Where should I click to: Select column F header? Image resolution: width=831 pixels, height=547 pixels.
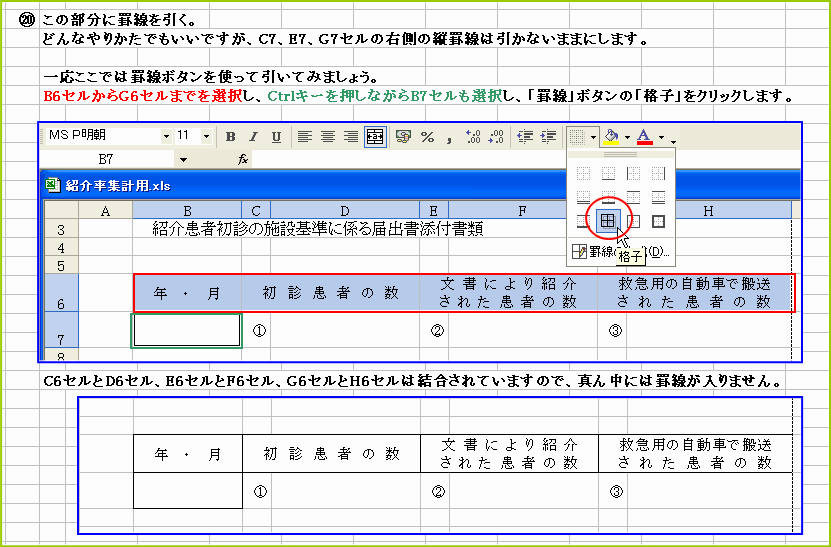coord(522,211)
